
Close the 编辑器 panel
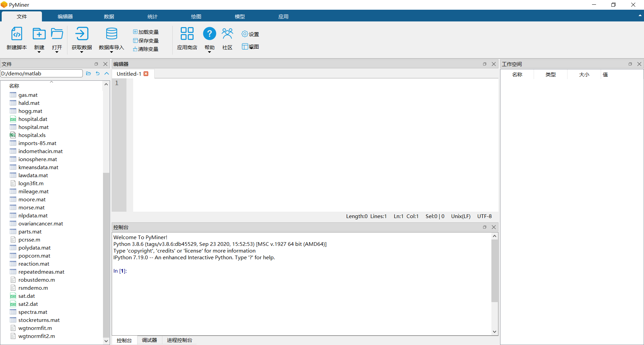click(494, 64)
